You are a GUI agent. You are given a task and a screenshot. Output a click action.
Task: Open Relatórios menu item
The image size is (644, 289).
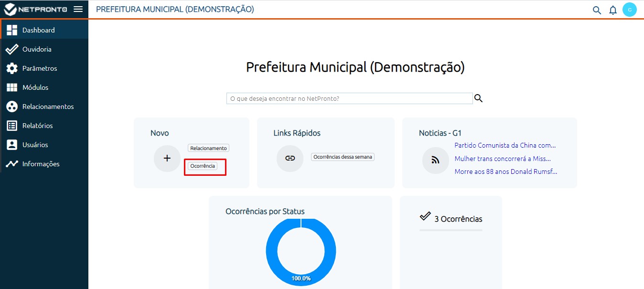[x=44, y=125]
